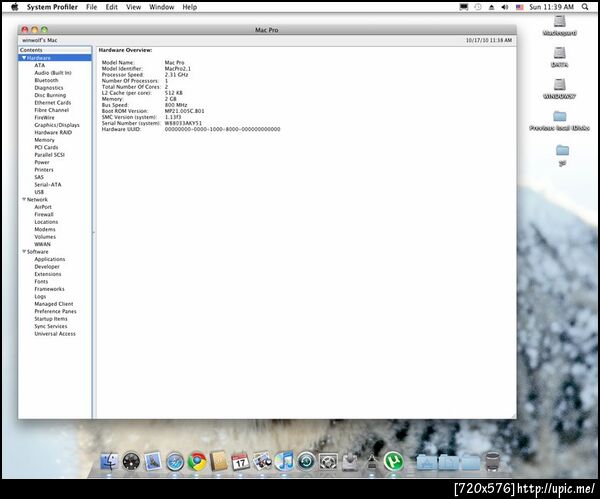
Task: Launch uTorrent from the dock
Action: click(393, 461)
